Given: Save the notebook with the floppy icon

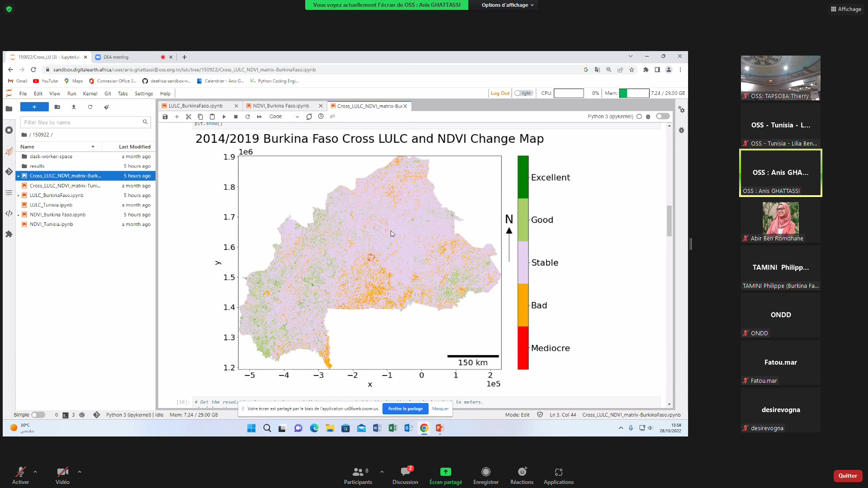Looking at the screenshot, I should coord(165,117).
